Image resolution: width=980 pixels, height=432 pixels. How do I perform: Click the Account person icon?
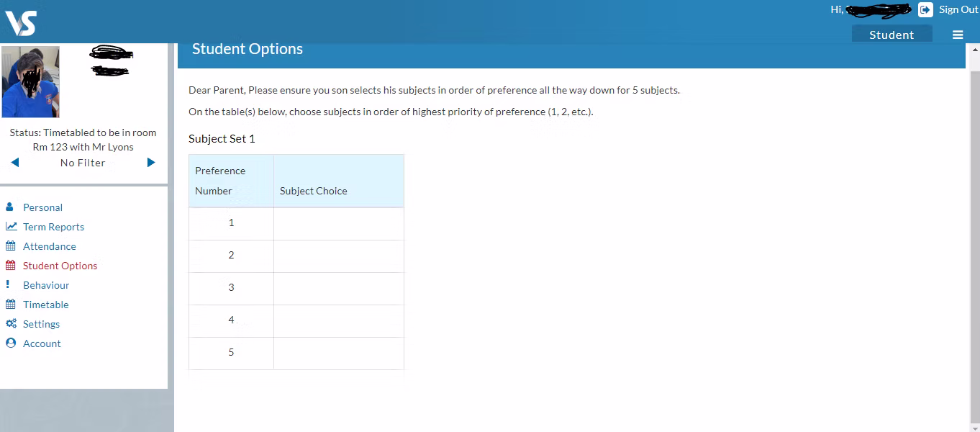click(11, 343)
